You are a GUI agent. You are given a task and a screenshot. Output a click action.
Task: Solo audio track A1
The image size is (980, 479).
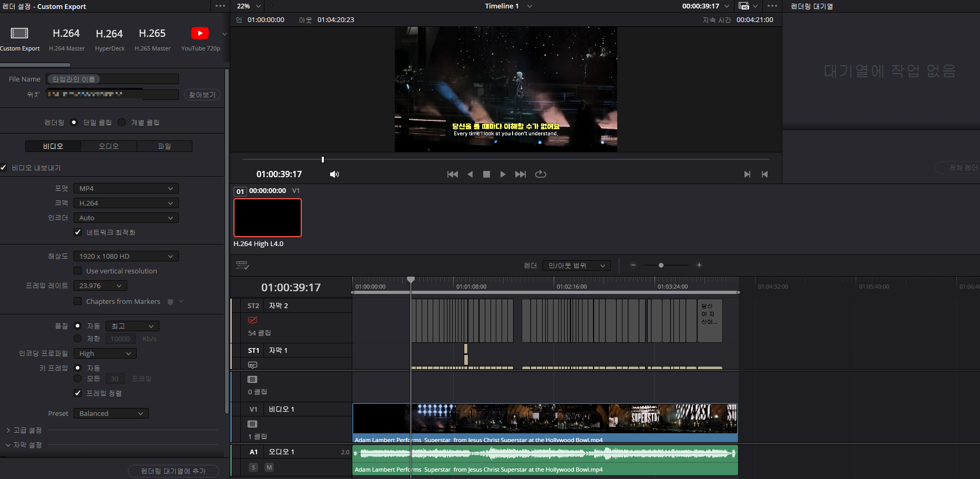coord(253,467)
